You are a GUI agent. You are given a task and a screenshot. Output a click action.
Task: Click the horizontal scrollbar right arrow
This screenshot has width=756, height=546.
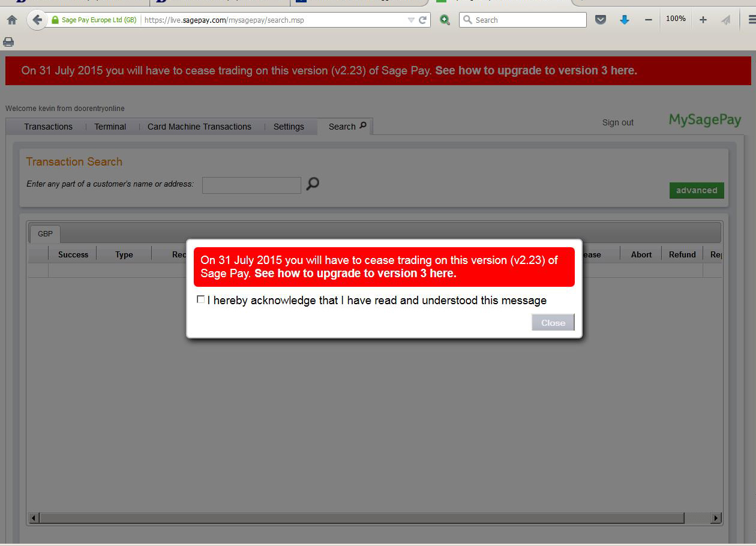click(716, 518)
